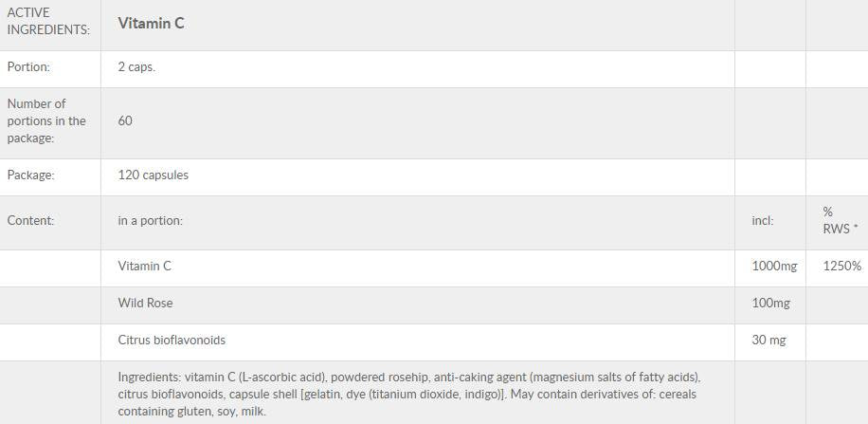Click the Number of portions label
This screenshot has width=868, height=424.
click(46, 120)
